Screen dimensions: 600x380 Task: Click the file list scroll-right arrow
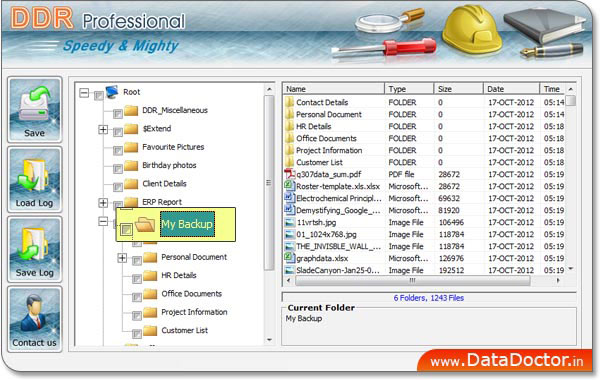(x=558, y=281)
